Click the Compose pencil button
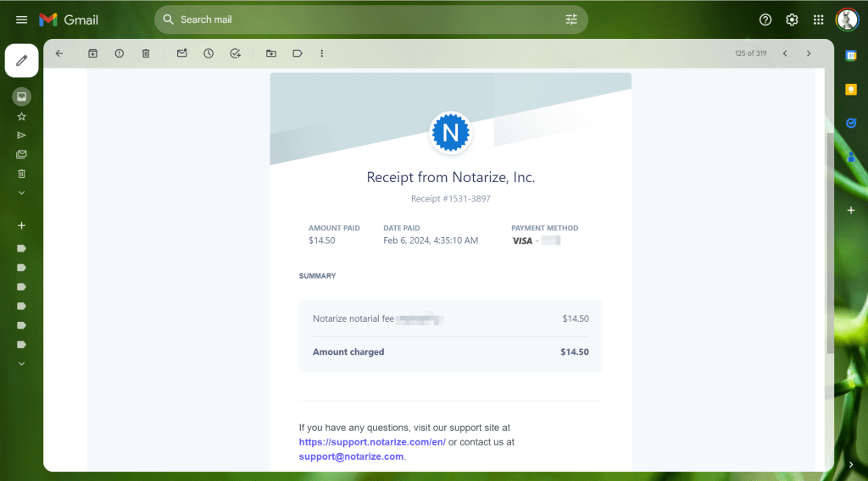Image resolution: width=868 pixels, height=481 pixels. (x=21, y=60)
